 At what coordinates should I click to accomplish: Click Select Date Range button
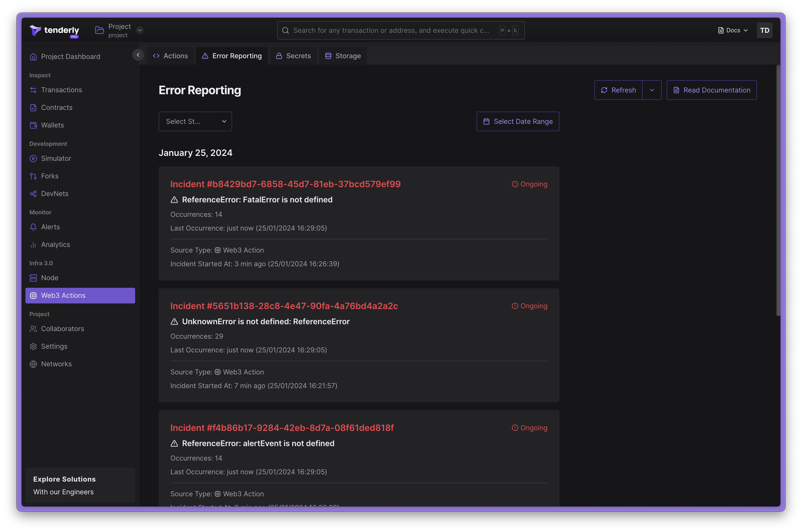click(x=518, y=121)
